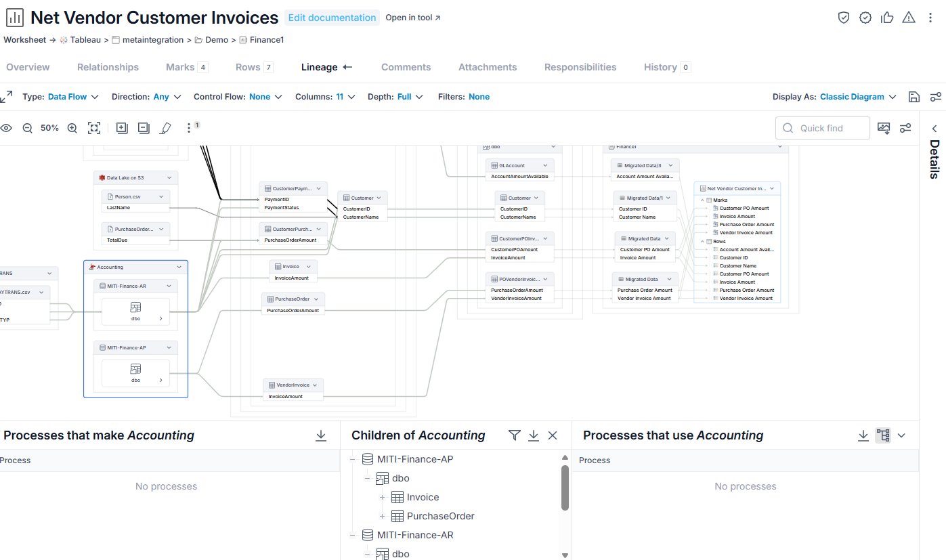
Task: Click the save diagram floppy icon
Action: coord(914,97)
